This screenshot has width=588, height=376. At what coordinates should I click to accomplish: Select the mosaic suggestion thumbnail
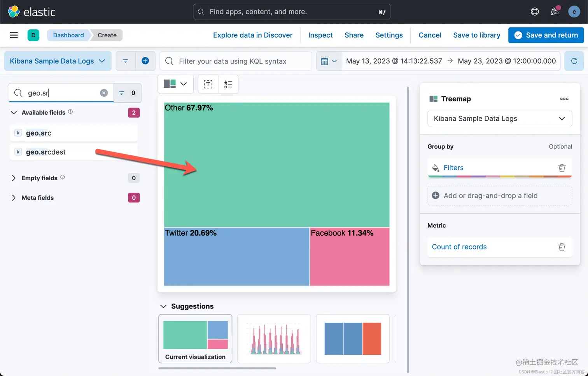353,339
